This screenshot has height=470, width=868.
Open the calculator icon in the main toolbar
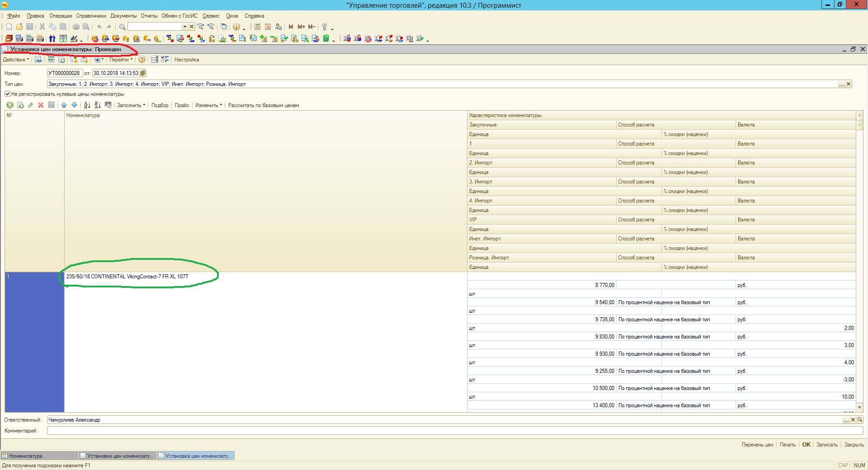click(257, 27)
